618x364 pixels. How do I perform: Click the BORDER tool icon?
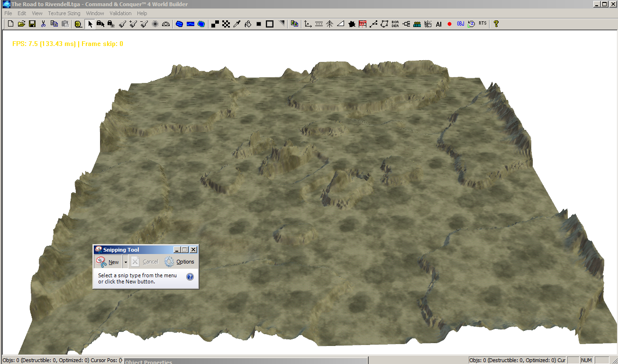point(395,24)
